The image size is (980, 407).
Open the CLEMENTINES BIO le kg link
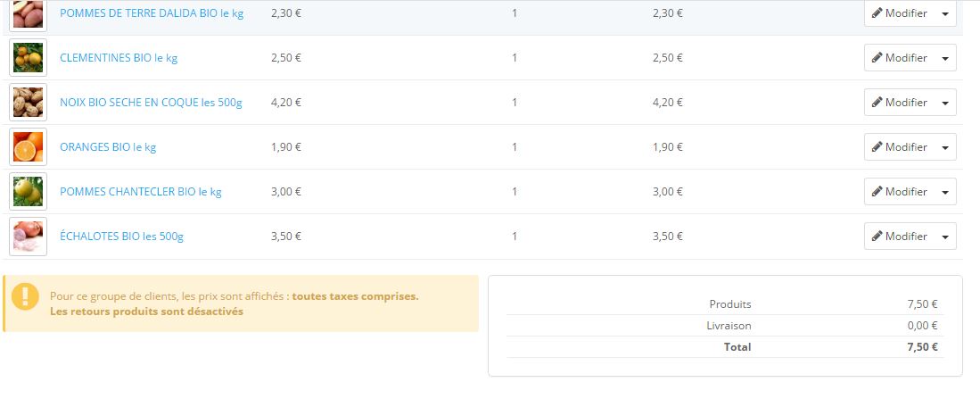click(119, 58)
